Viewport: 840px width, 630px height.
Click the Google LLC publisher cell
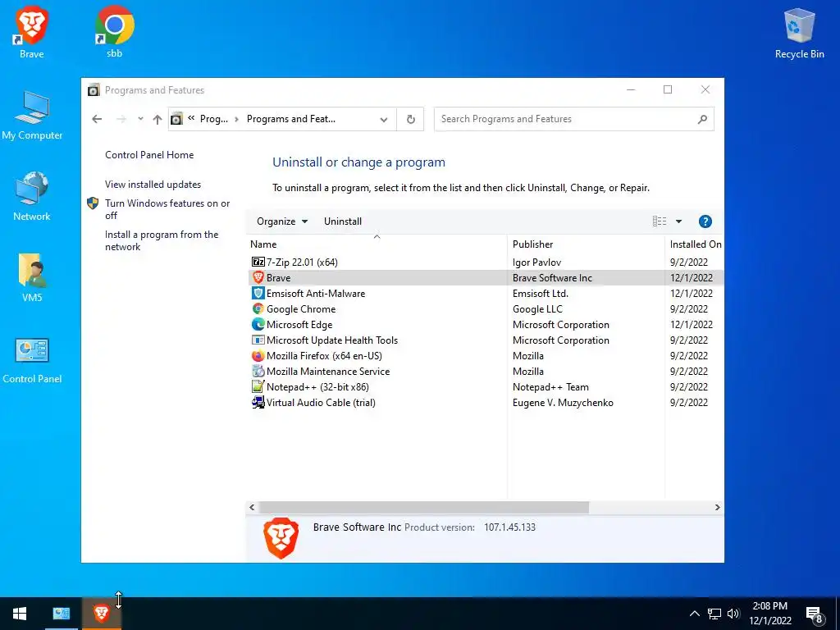pyautogui.click(x=537, y=308)
